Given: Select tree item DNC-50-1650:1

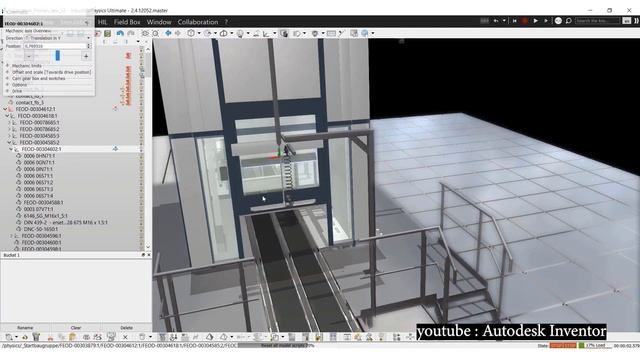Looking at the screenshot, I should [40, 229].
